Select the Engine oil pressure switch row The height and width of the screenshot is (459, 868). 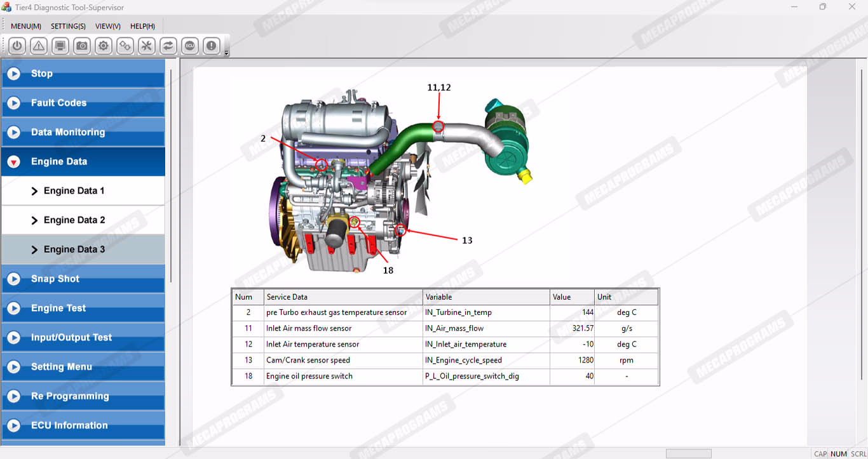tap(445, 376)
